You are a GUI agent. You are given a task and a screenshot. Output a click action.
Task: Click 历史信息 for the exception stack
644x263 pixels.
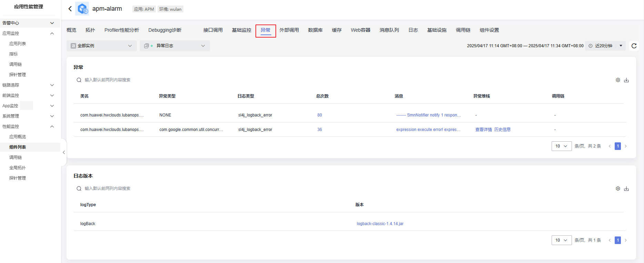(502, 130)
